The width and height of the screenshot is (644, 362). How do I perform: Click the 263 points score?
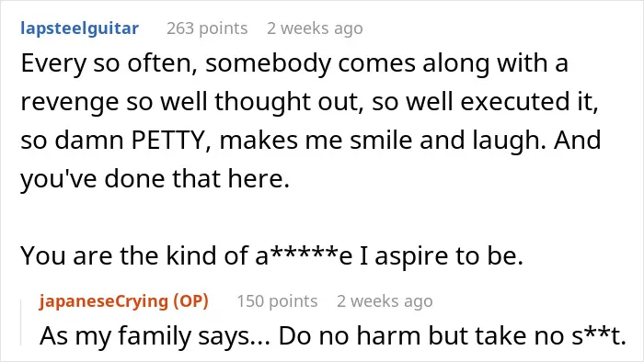207,28
